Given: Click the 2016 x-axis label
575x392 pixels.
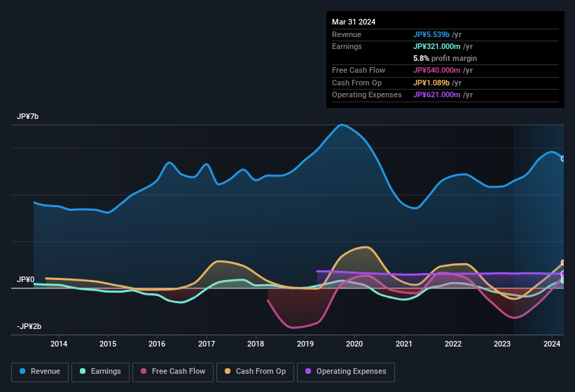Looking at the screenshot, I should 157,344.
